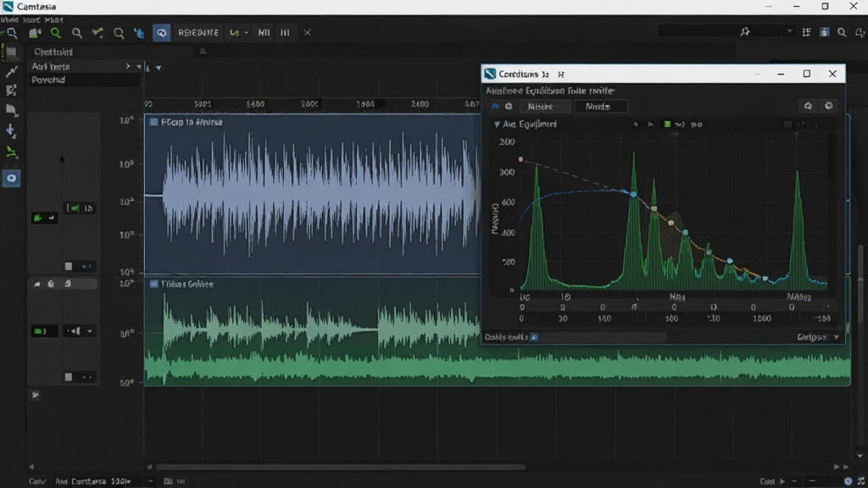Click the pin icon in the top-right toolbar
Viewport: 868px width, 488px height.
click(745, 32)
